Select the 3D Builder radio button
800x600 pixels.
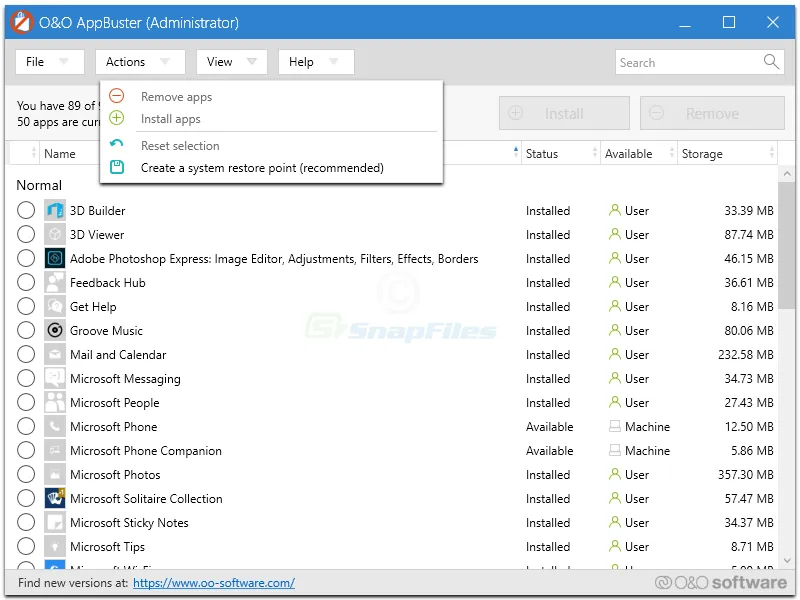pyautogui.click(x=26, y=210)
